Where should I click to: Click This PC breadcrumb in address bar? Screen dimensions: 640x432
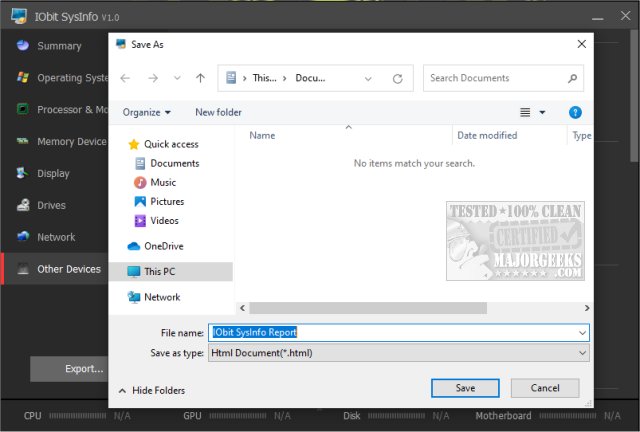[264, 78]
